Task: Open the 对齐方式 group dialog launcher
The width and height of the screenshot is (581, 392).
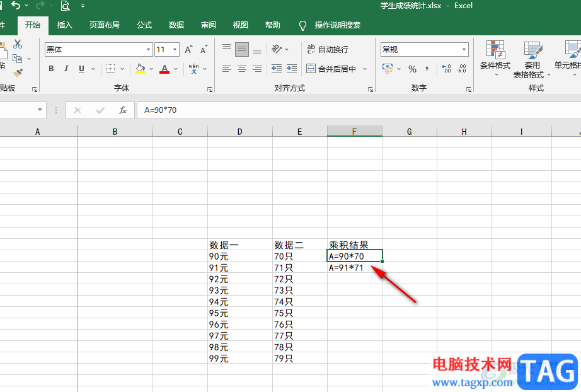Action: coord(370,89)
